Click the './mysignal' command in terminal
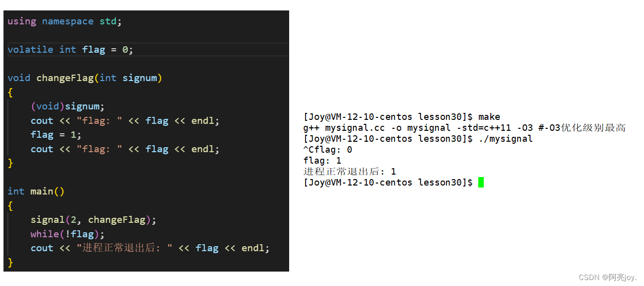The width and height of the screenshot is (644, 286). tap(506, 139)
